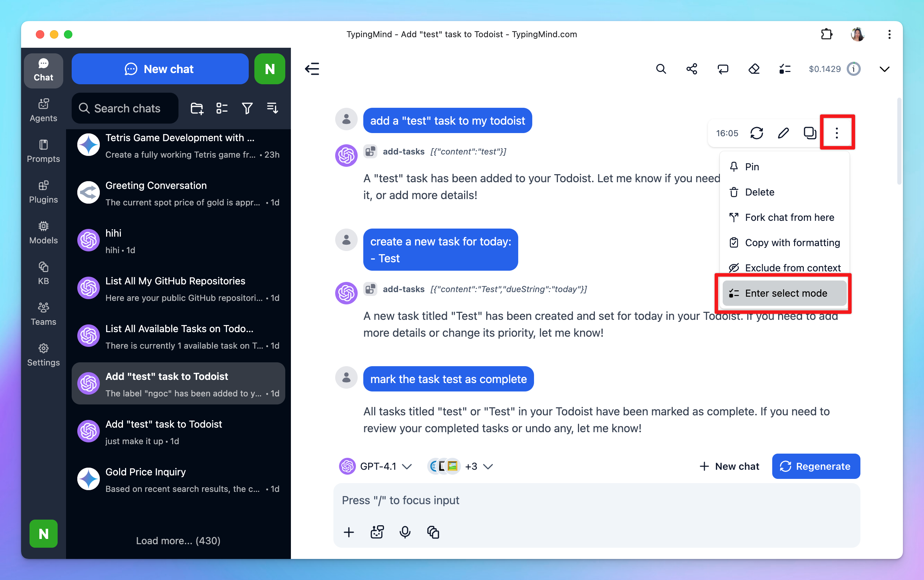Open the extensions puzzle icon in title bar
Image resolution: width=924 pixels, height=580 pixels.
[827, 34]
